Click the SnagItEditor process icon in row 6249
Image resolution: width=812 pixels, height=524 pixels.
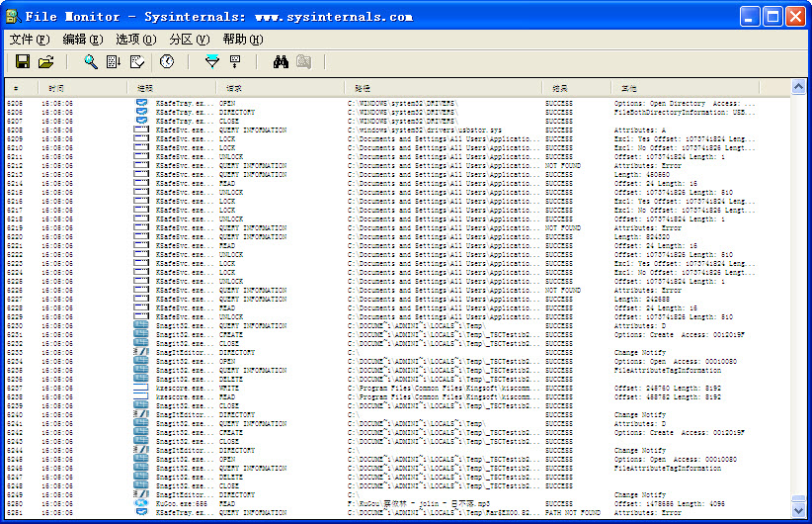[141, 494]
